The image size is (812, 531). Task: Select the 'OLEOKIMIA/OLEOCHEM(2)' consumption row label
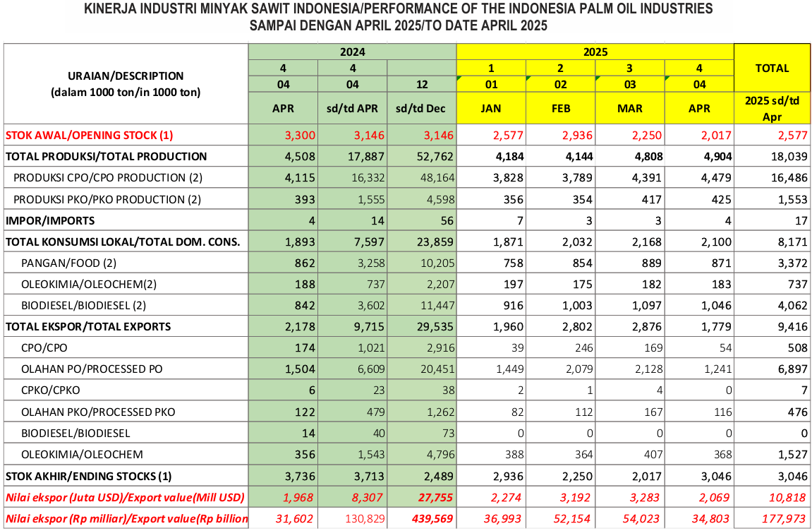pos(89,285)
